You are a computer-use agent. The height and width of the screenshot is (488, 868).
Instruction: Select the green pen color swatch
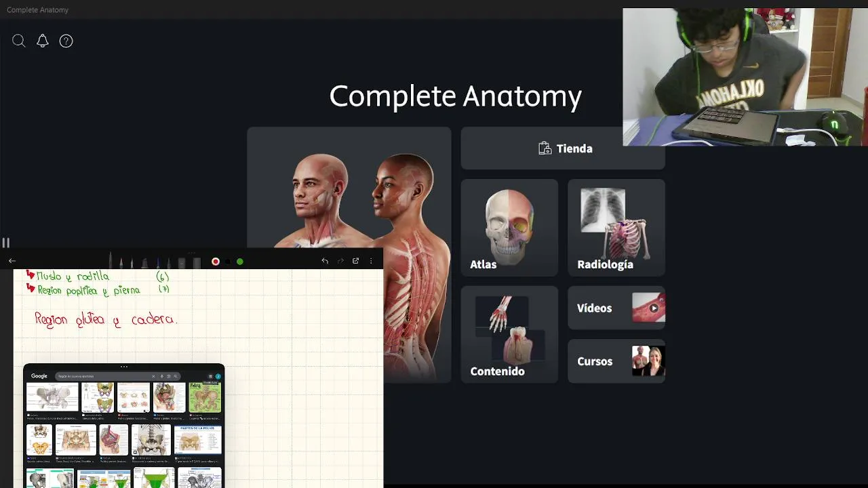click(x=240, y=262)
